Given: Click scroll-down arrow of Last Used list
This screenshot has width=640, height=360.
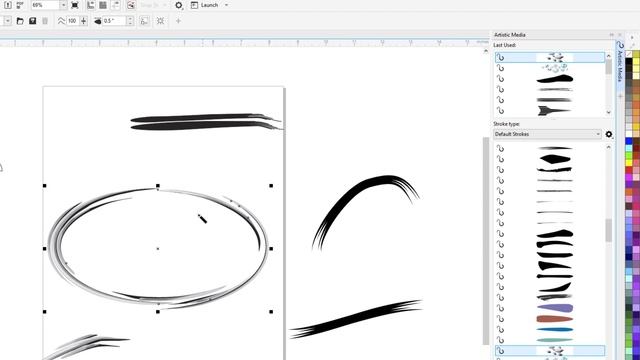Looking at the screenshot, I should (x=609, y=112).
